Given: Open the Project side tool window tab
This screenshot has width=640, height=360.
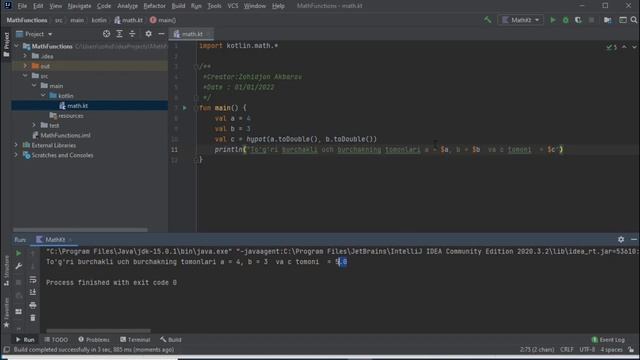Looking at the screenshot, I should (6, 45).
